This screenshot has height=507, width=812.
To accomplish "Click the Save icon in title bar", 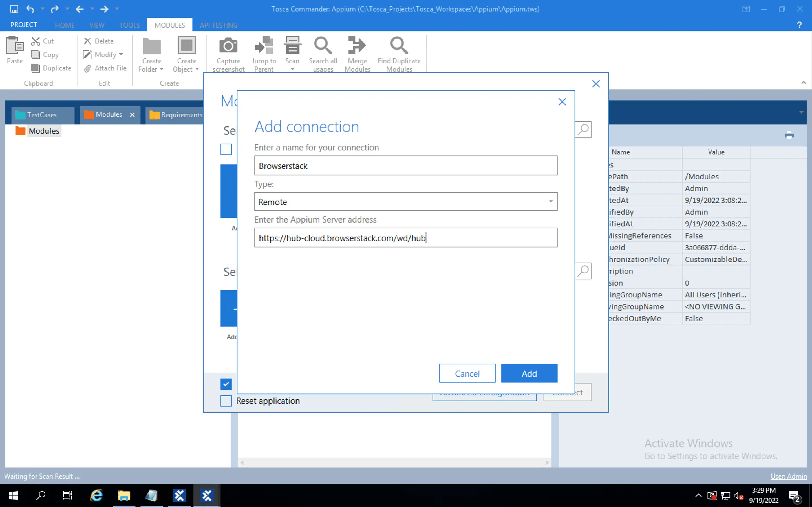I will (x=14, y=9).
